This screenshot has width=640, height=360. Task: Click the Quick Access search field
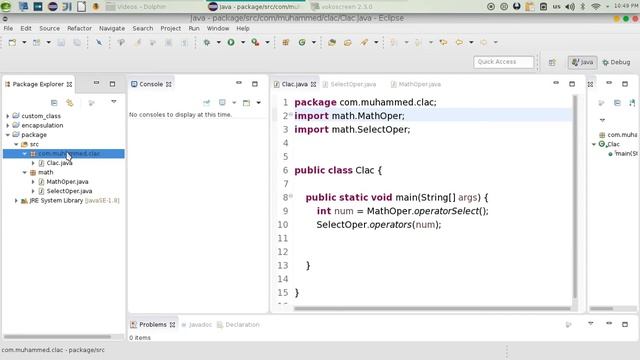pos(504,62)
